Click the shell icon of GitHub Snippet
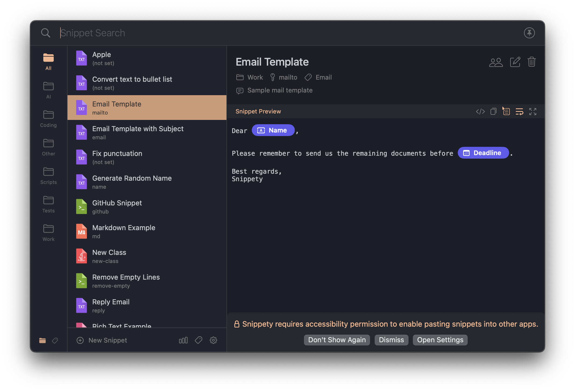This screenshot has height=392, width=575. tap(81, 206)
